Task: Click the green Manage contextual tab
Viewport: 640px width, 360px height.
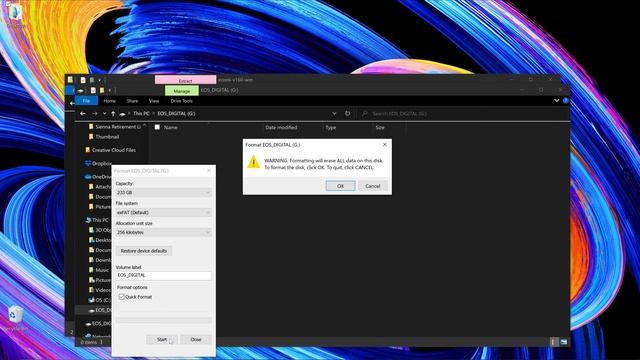Action: 182,91
